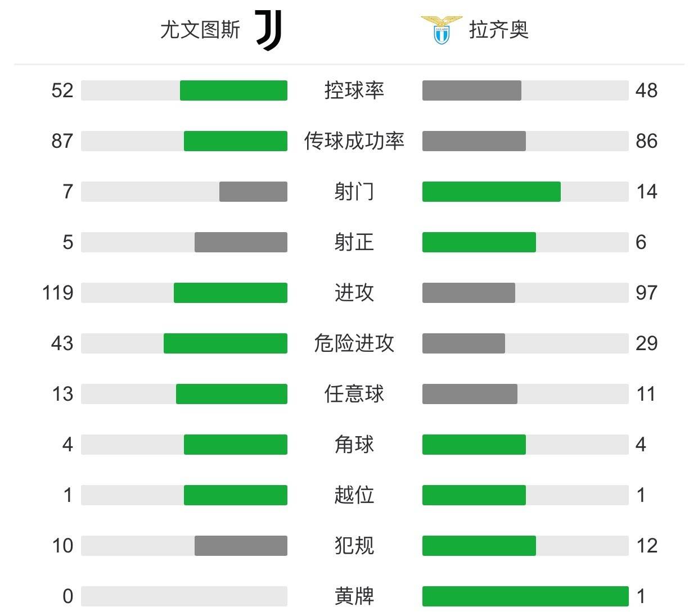Select the 控球率 stat label

coord(354,90)
